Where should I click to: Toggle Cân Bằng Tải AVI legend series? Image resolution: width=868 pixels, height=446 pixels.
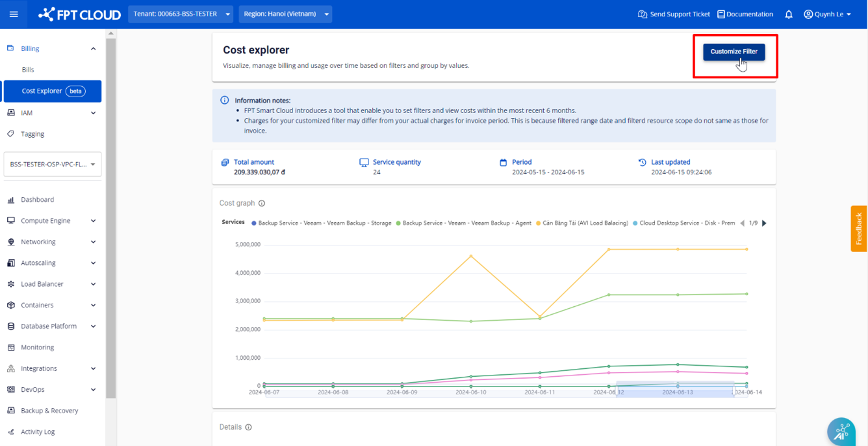tap(582, 223)
